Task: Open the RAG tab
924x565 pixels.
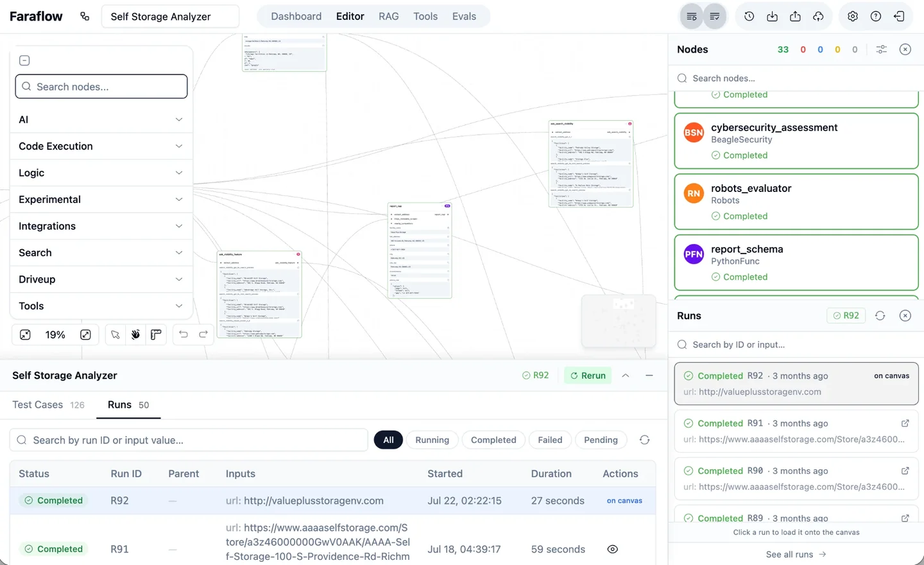Action: pyautogui.click(x=389, y=17)
